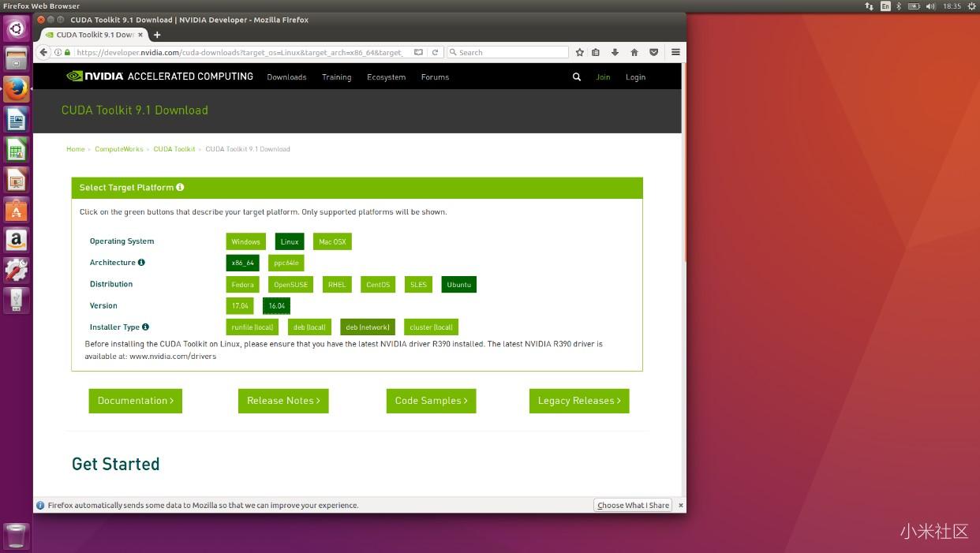
Task: Pick deb (local) installer type
Action: [x=309, y=327]
